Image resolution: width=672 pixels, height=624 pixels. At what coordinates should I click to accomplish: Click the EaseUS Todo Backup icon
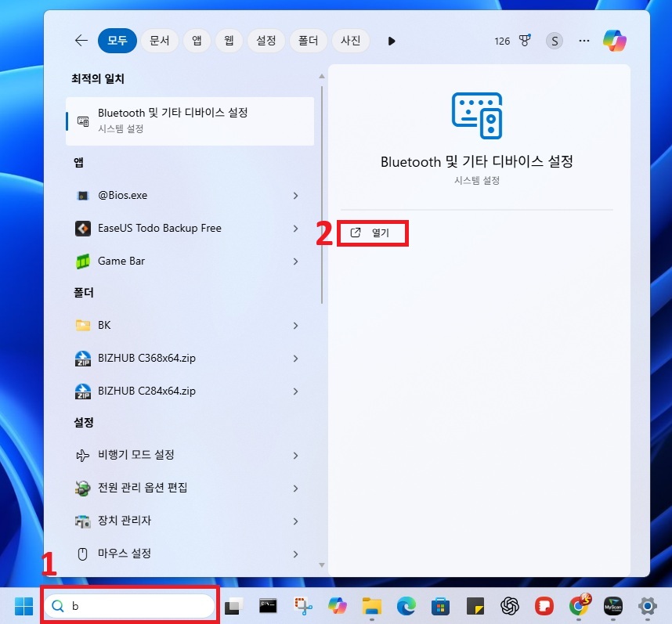pos(83,229)
